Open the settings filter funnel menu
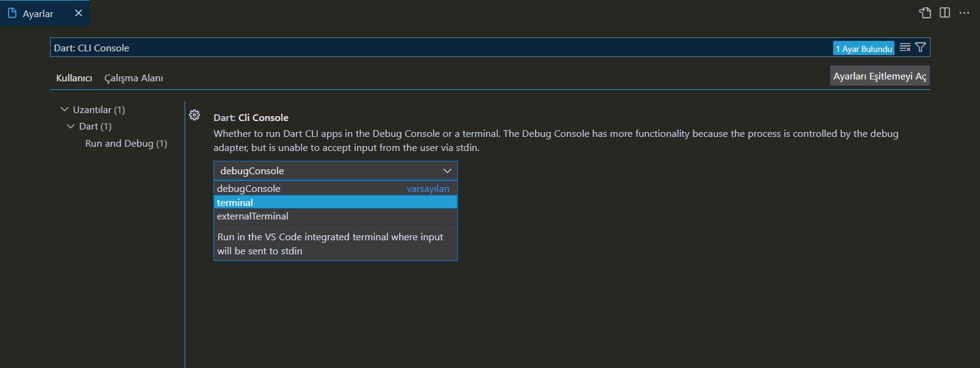This screenshot has height=368, width=980. pos(920,48)
